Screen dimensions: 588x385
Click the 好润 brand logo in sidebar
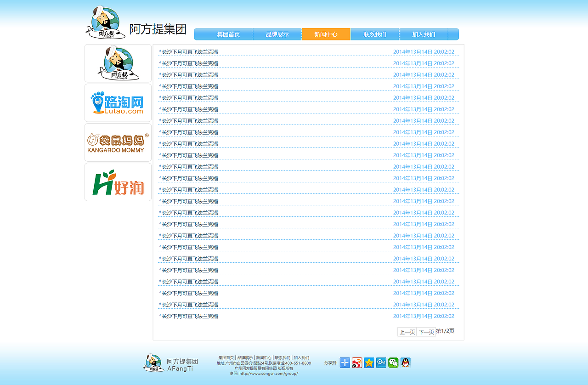118,182
